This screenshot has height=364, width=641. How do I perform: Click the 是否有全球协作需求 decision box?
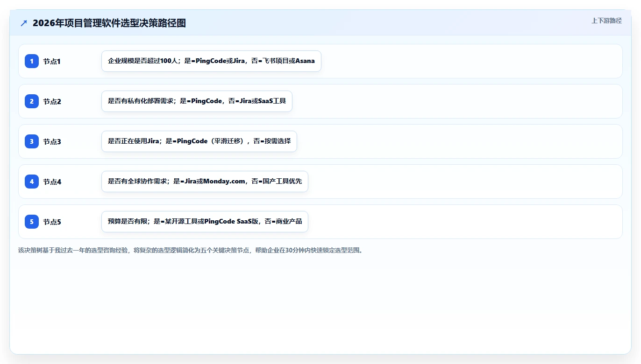[205, 182]
